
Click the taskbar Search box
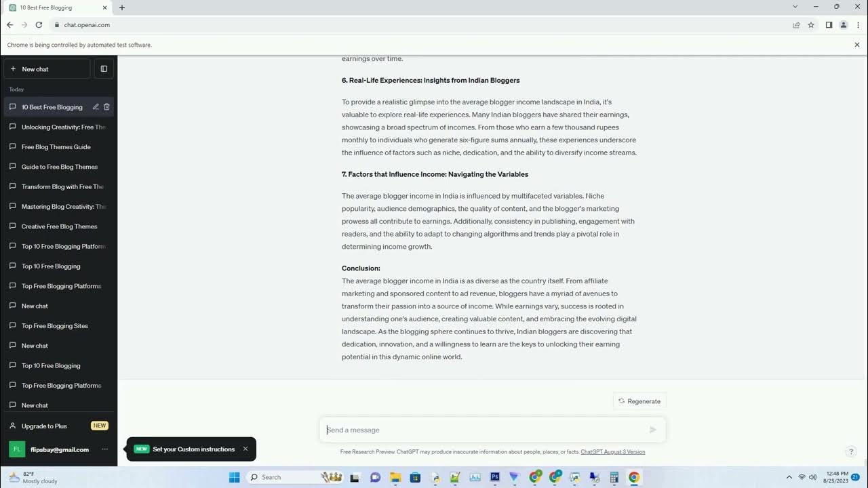pos(296,477)
